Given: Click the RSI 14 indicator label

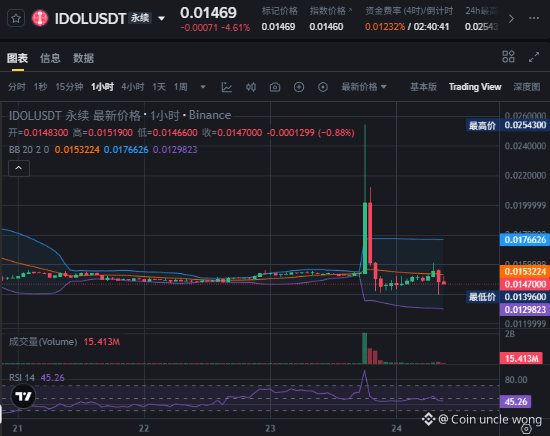Looking at the screenshot, I should click(x=22, y=378).
